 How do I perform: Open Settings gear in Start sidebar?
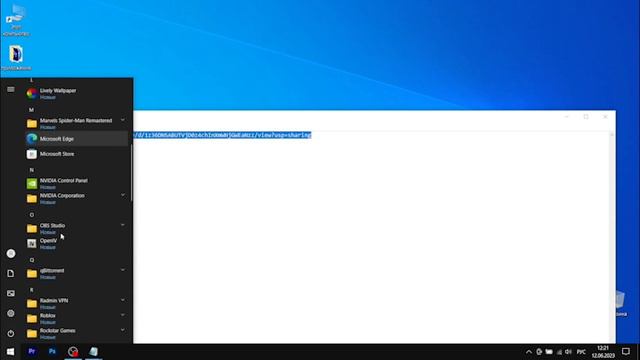tap(11, 313)
